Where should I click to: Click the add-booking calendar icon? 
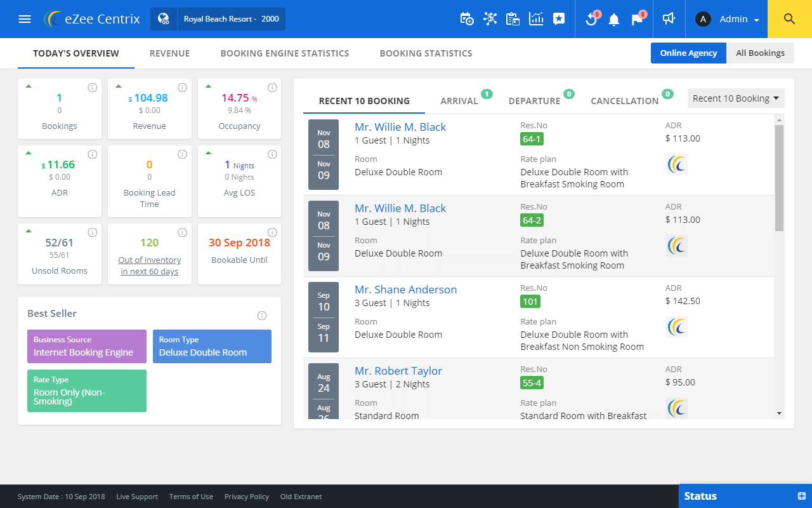coord(466,19)
